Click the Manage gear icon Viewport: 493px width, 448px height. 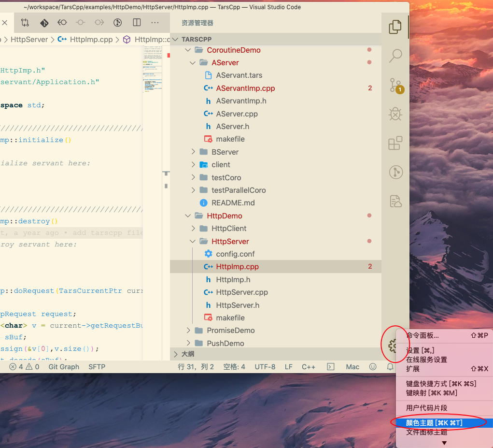coord(393,345)
